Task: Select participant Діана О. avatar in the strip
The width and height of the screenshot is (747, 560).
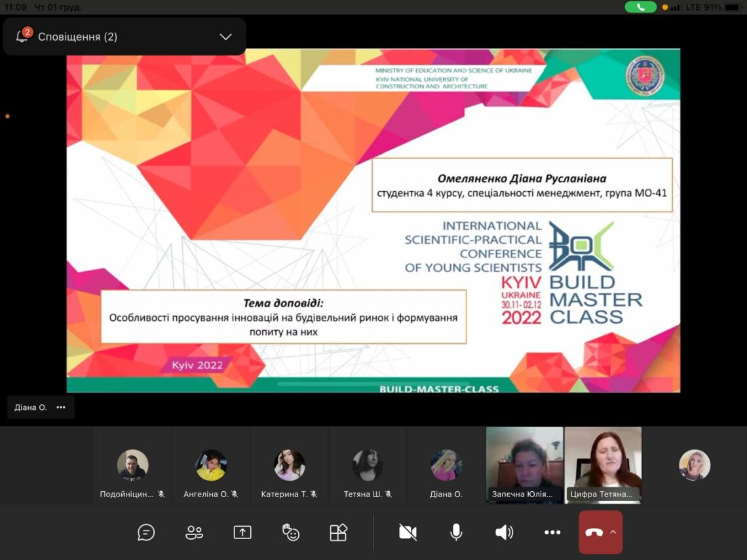Action: pos(446,465)
